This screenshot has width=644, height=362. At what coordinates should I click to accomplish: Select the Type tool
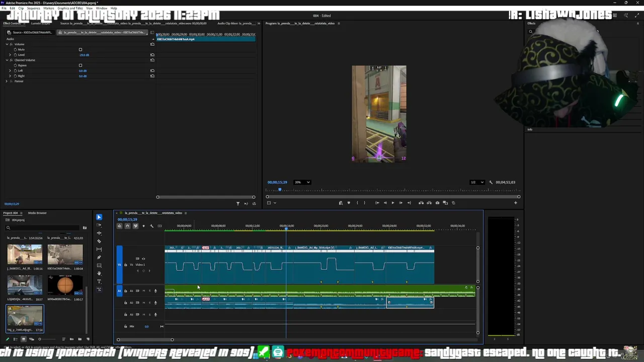pos(99,282)
